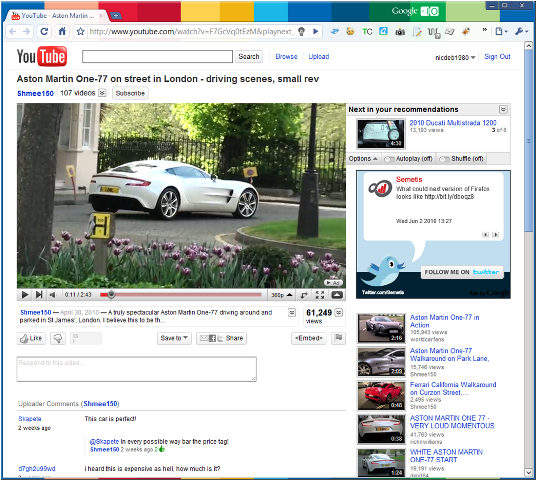The image size is (536, 480).
Task: Click the browser forward arrow
Action: [27, 32]
